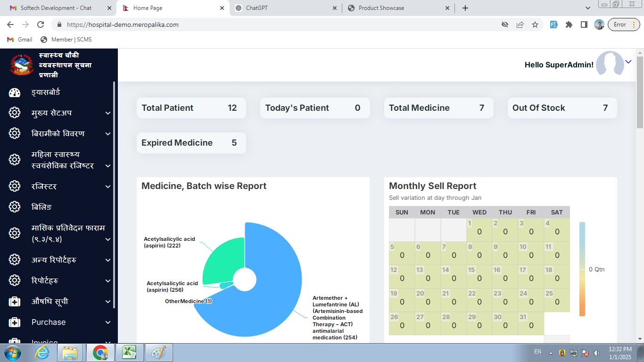Click the औषधि सूची medical kit icon
This screenshot has width=644, height=362.
point(15,302)
